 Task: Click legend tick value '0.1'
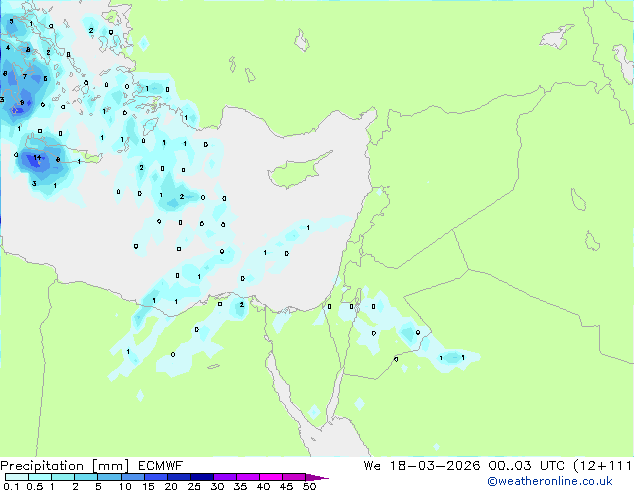tap(11, 486)
